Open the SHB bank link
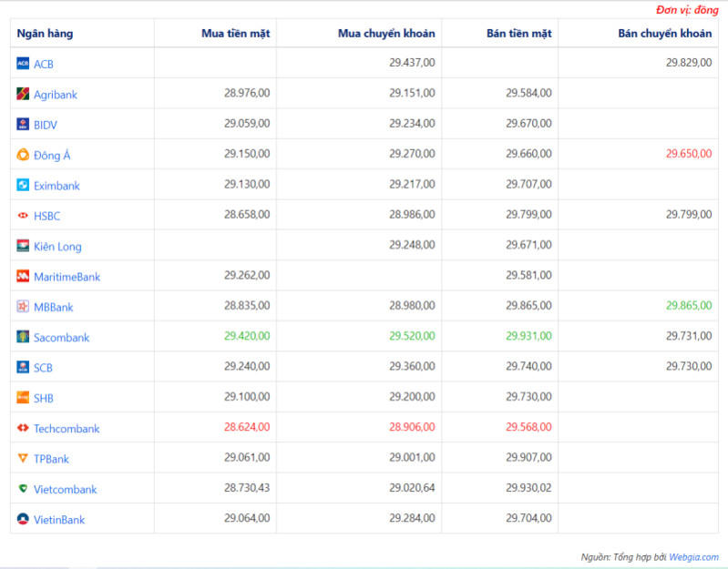728x569 pixels. click(44, 398)
